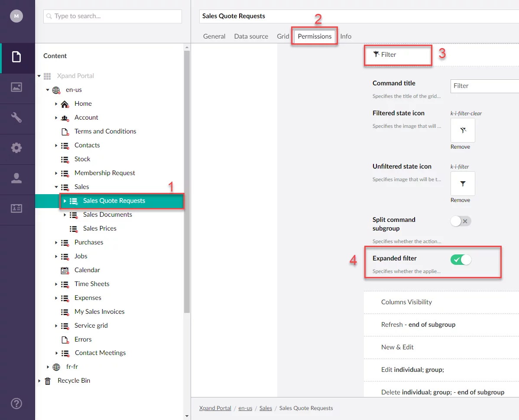Click the user avatar icon
519x420 pixels.
tap(16, 16)
